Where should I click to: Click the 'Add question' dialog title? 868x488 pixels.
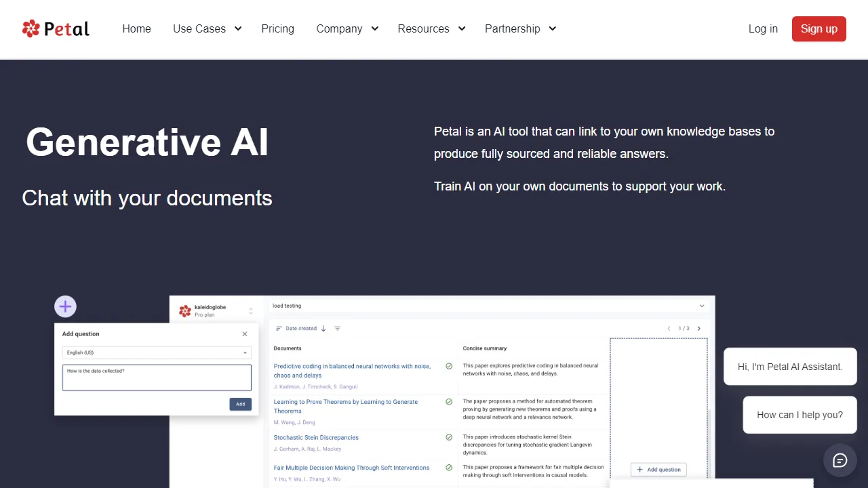[x=81, y=334]
